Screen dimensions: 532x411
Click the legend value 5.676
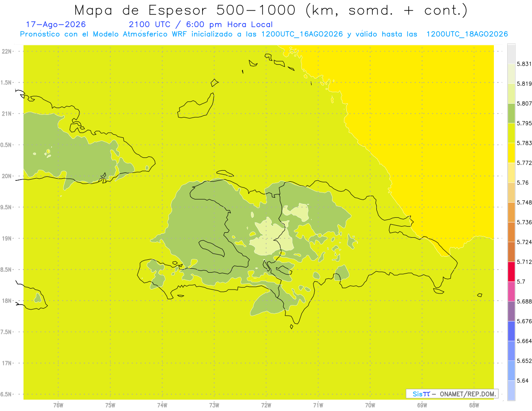[524, 321]
